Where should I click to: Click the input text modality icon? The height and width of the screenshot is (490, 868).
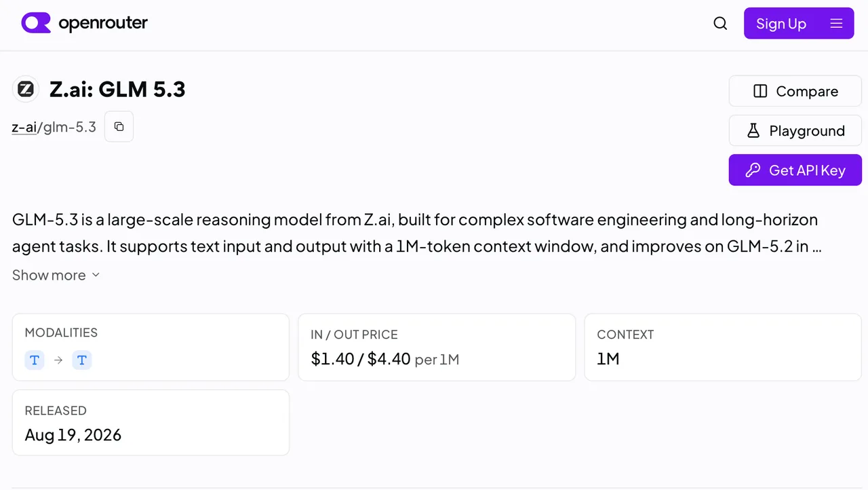[x=35, y=360]
